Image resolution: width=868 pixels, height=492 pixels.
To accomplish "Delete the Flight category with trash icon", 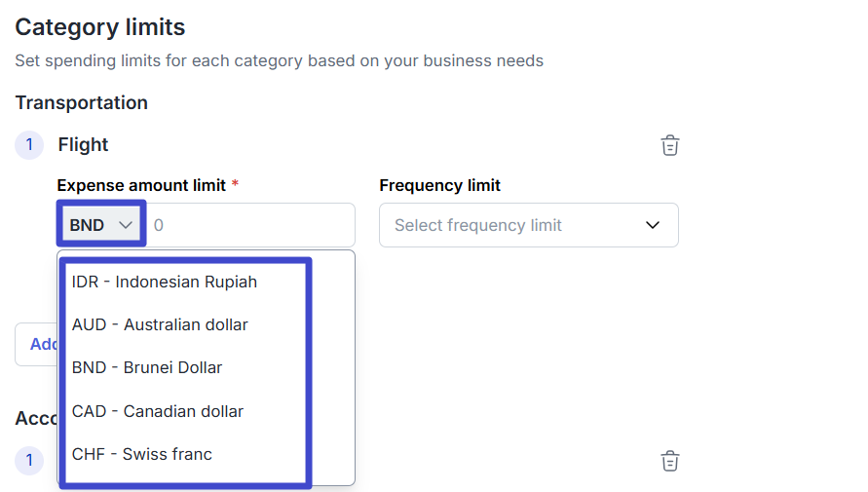I will tap(669, 146).
